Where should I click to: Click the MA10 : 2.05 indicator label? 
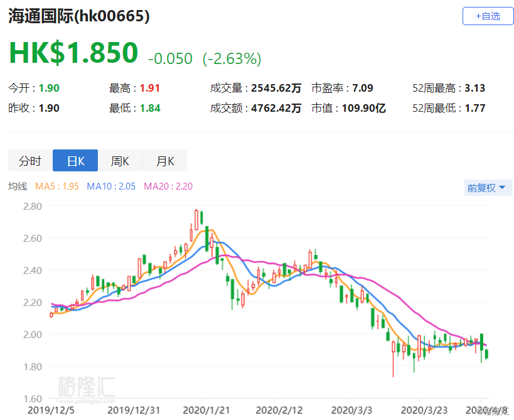pos(111,186)
